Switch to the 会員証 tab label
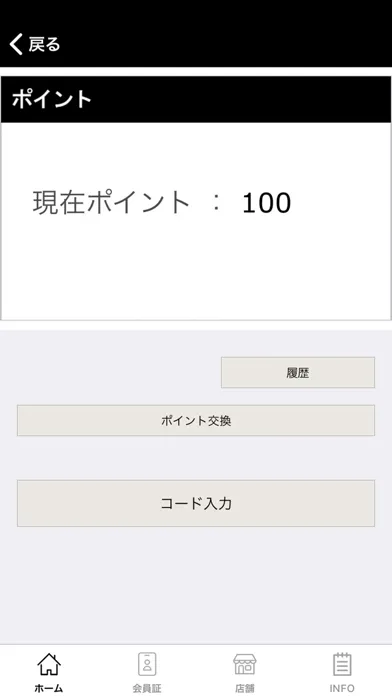Viewport: 392px width, 696px height. pos(147,688)
